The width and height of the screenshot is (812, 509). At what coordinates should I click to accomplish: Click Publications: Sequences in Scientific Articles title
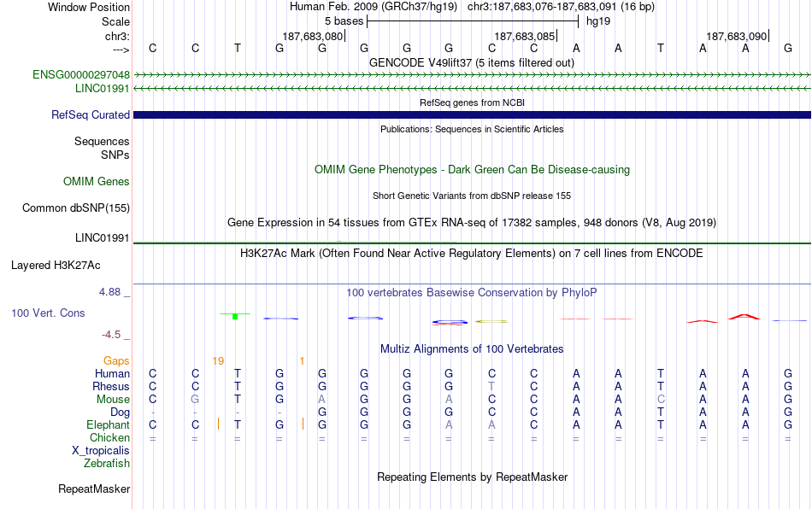tap(472, 129)
